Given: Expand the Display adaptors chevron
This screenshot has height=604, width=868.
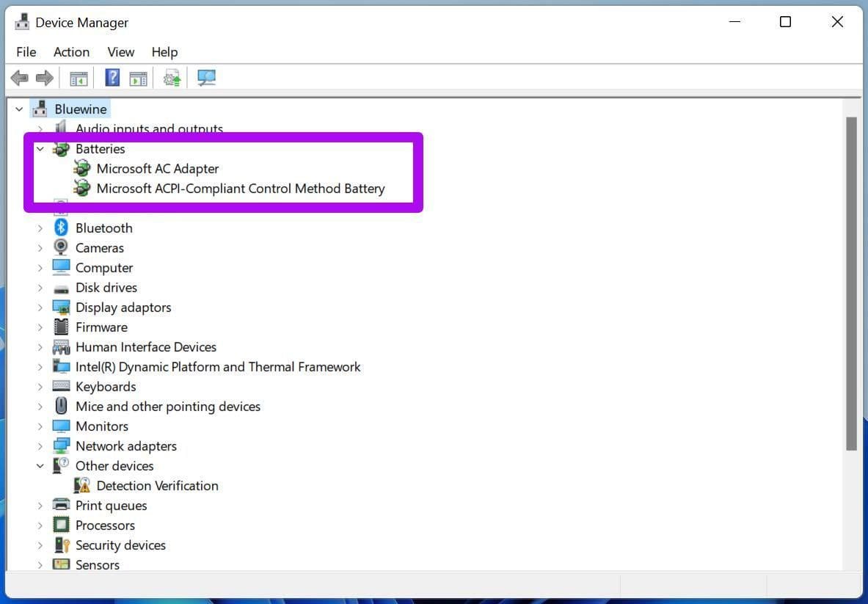Looking at the screenshot, I should click(x=40, y=308).
